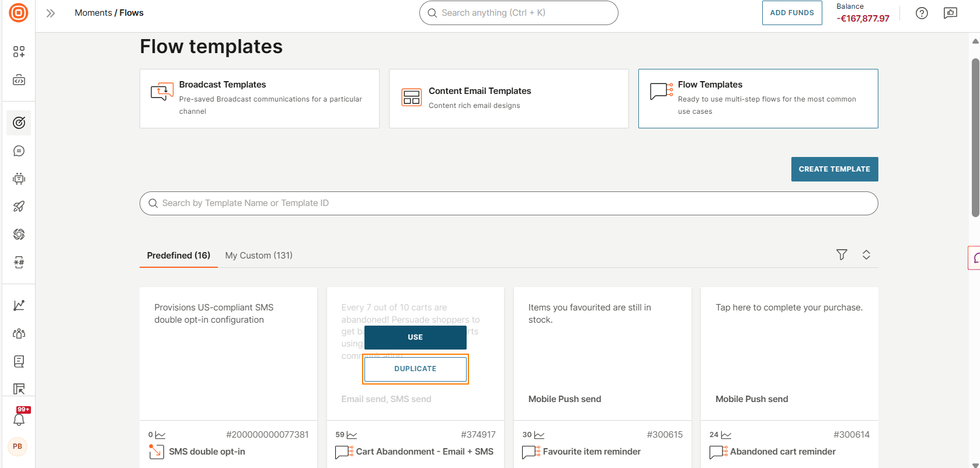The image size is (980, 468).
Task: Click the Create Template button
Action: (x=835, y=169)
